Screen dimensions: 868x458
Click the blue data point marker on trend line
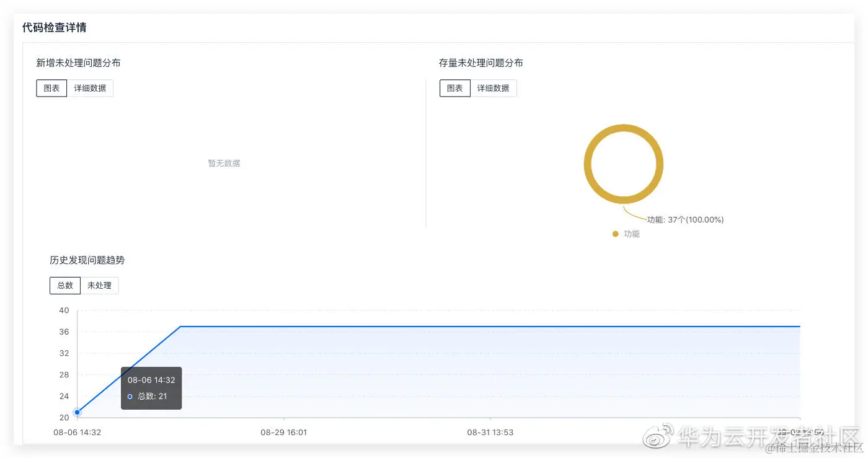tap(77, 412)
